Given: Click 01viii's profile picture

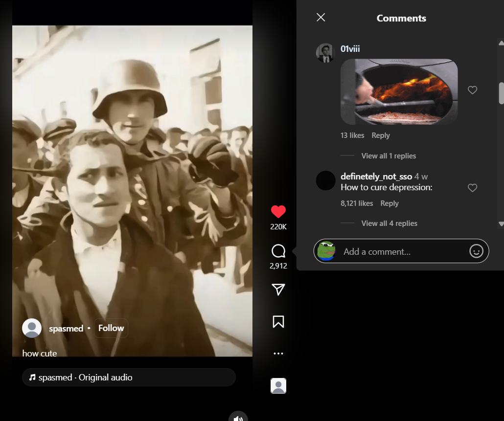Looking at the screenshot, I should click(325, 53).
